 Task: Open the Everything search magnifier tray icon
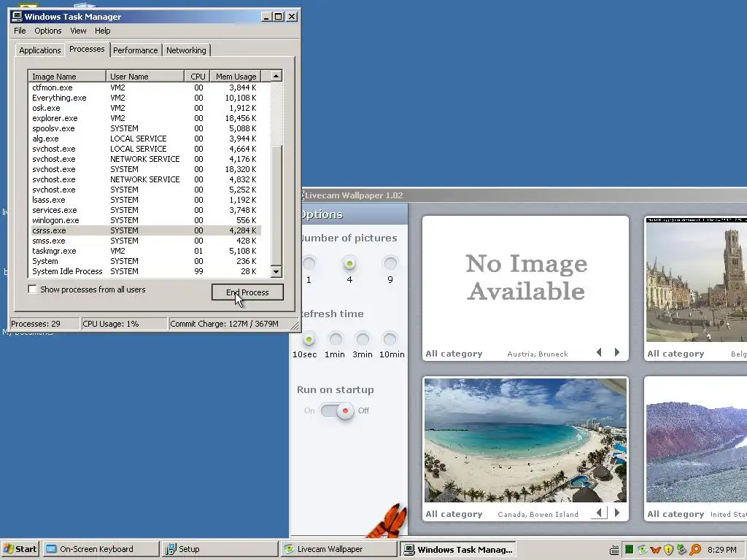pos(695,549)
